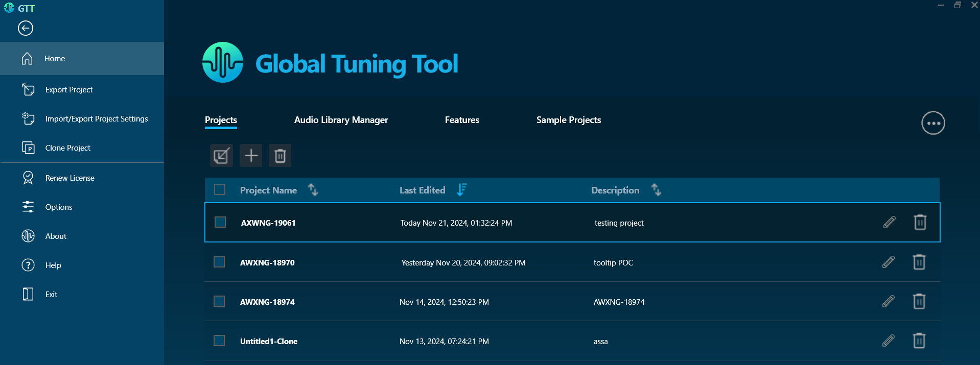The width and height of the screenshot is (980, 365).
Task: Click the Nov 20, 2024 last edited cell
Action: click(x=463, y=263)
